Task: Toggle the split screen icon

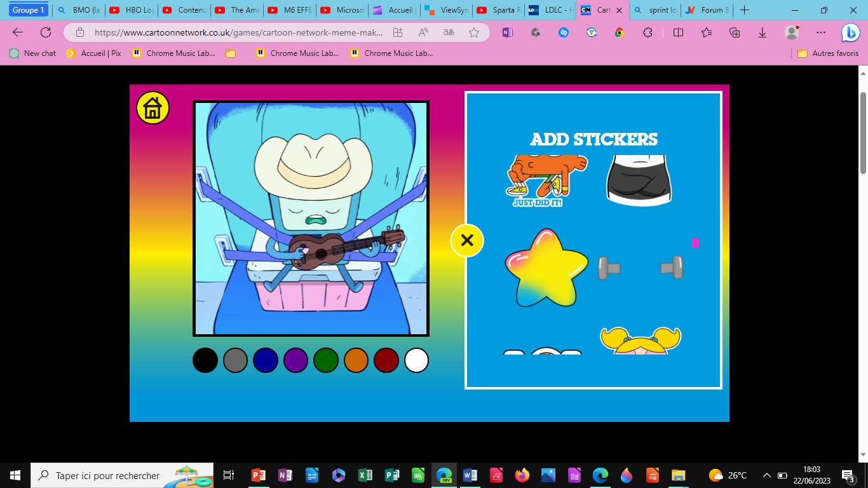Action: tap(678, 32)
